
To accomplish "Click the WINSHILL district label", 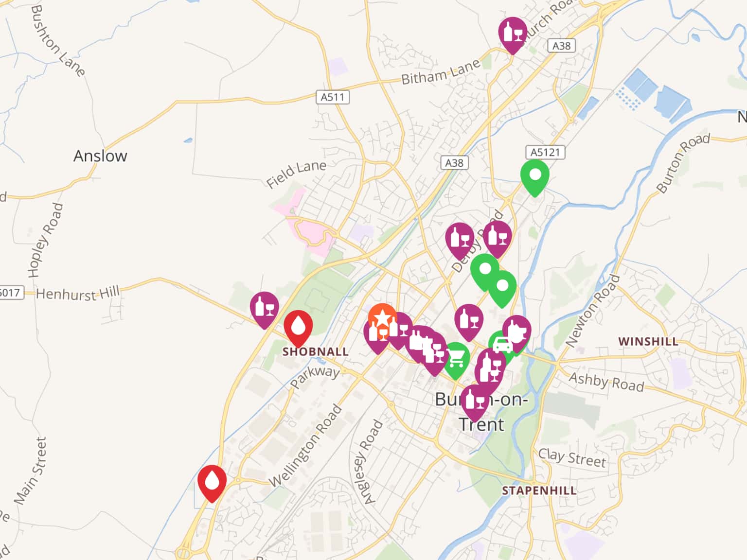I will (x=648, y=341).
